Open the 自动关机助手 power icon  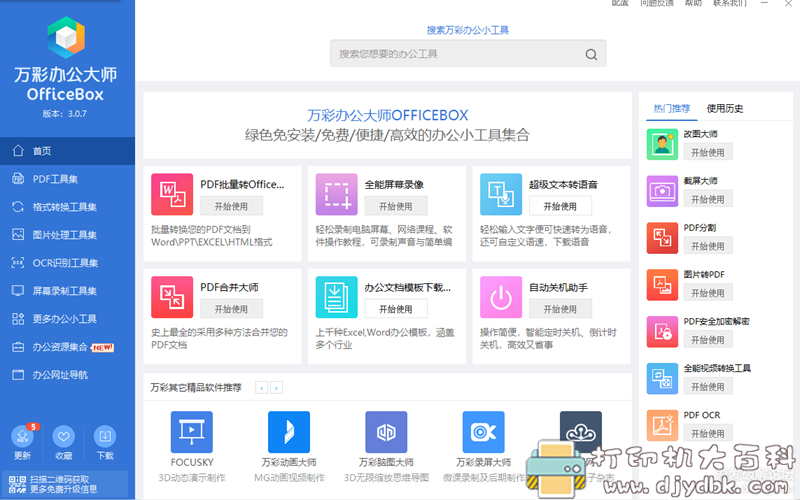(x=501, y=297)
